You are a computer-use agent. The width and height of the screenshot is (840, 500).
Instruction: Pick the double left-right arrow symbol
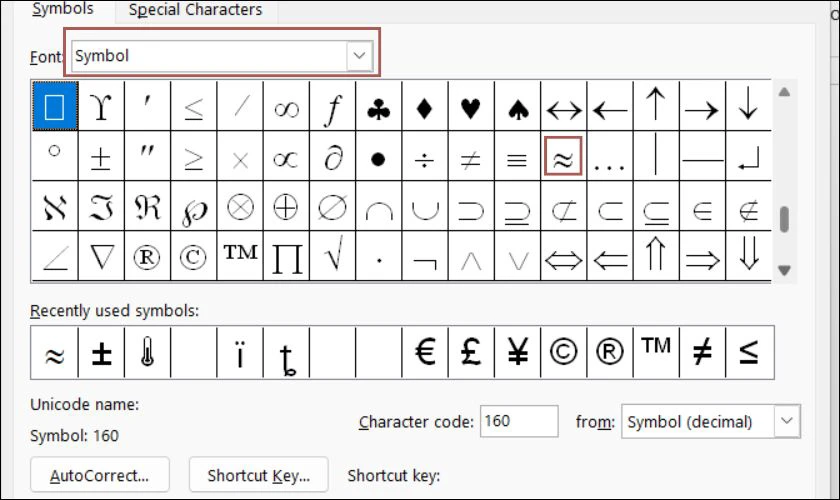564,256
